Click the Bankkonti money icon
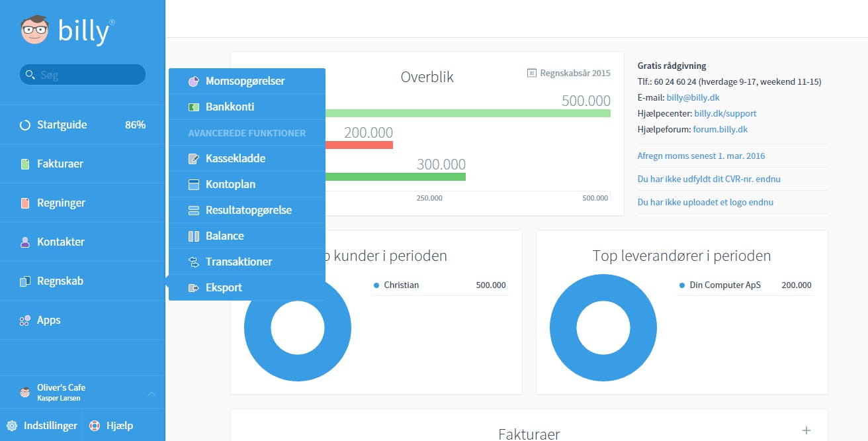 pos(194,107)
